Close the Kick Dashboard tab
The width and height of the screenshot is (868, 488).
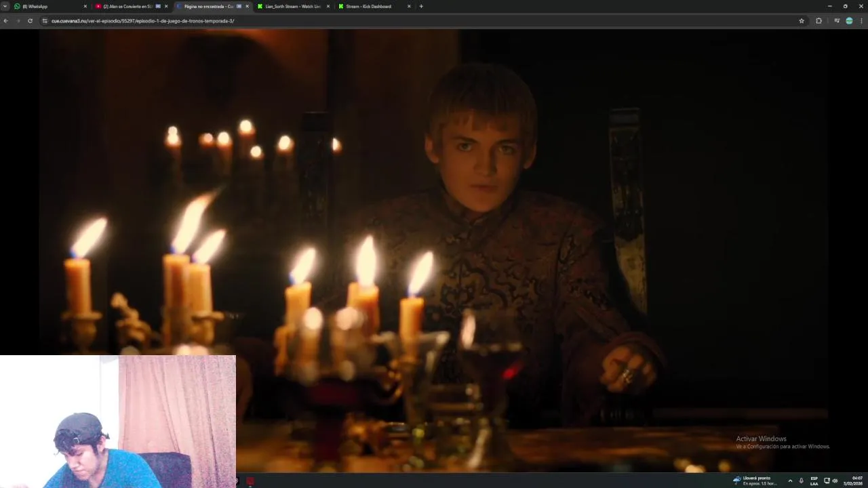point(409,6)
